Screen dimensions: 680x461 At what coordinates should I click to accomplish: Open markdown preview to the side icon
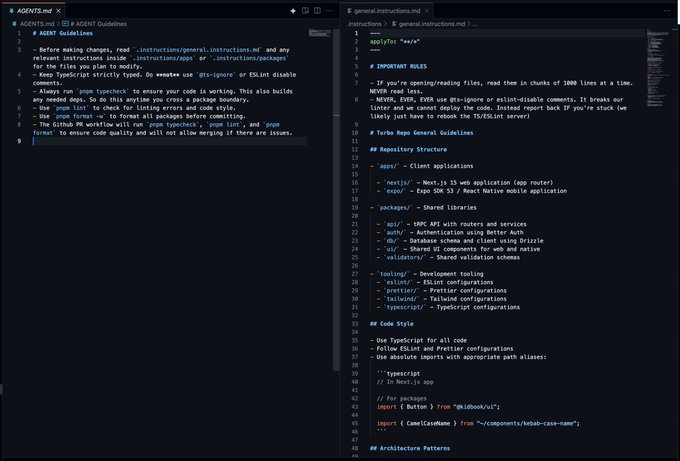tap(305, 11)
